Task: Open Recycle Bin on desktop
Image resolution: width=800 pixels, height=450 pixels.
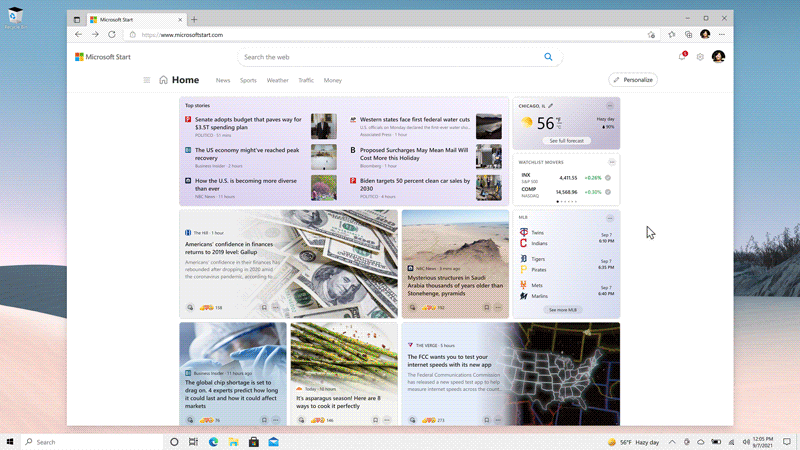Action: (15, 18)
